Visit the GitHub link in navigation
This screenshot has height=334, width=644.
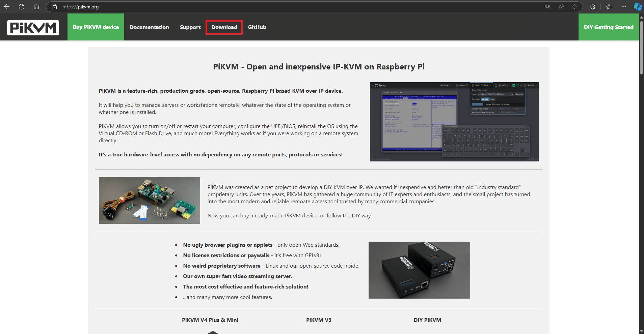257,27
